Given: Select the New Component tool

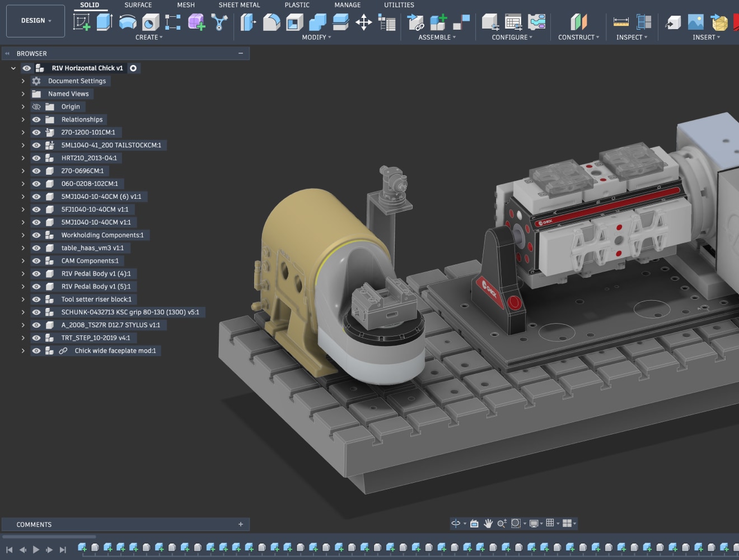Looking at the screenshot, I should click(x=438, y=22).
